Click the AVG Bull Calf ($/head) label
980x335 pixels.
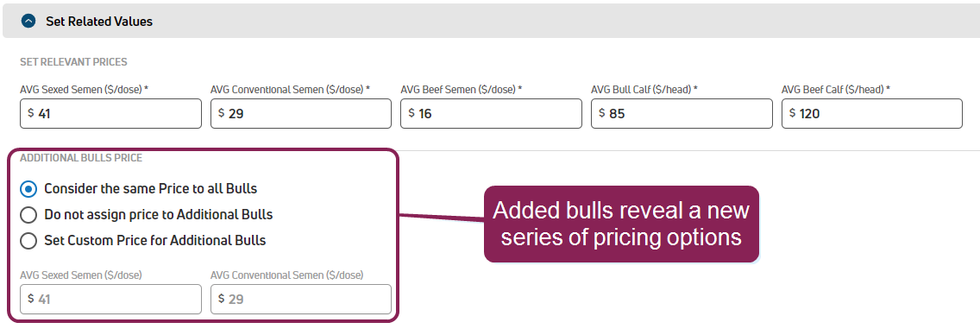point(644,90)
